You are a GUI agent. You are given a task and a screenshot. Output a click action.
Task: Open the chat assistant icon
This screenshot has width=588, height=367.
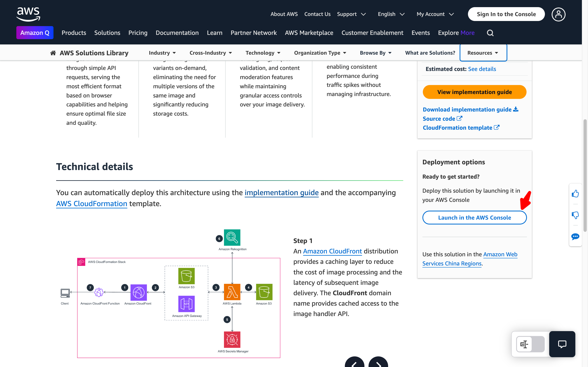coord(562,344)
